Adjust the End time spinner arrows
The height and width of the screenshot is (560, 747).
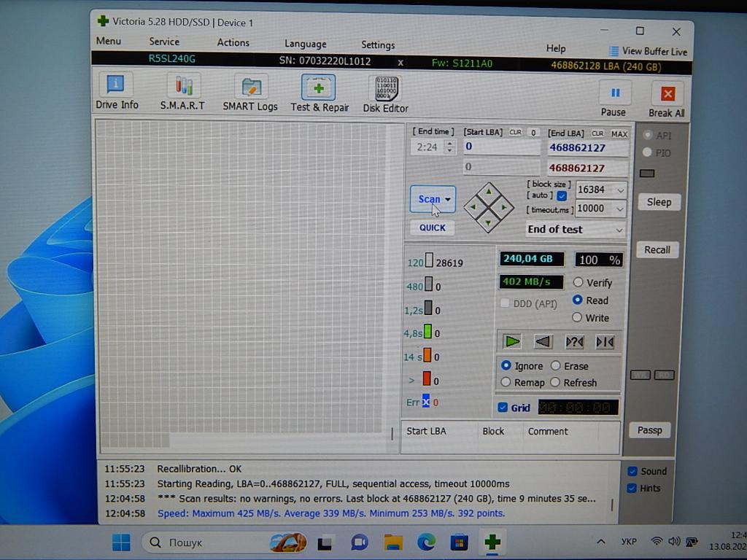pos(449,147)
